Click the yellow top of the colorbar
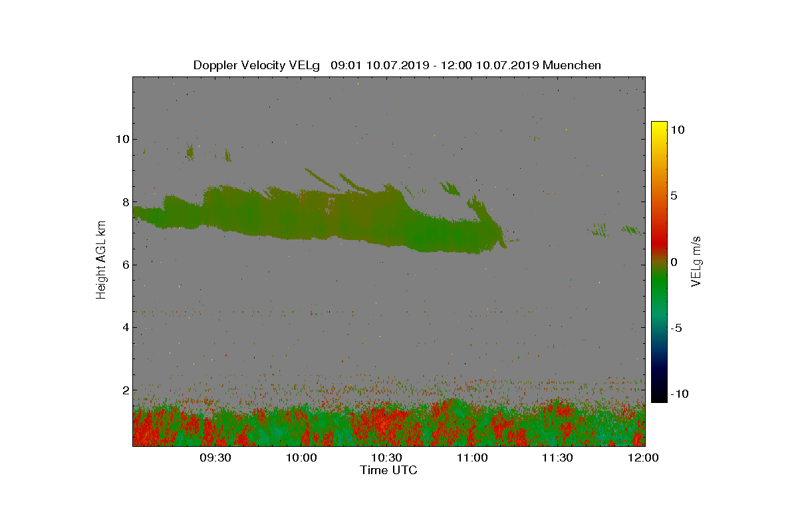The width and height of the screenshot is (798, 532). pos(659,128)
